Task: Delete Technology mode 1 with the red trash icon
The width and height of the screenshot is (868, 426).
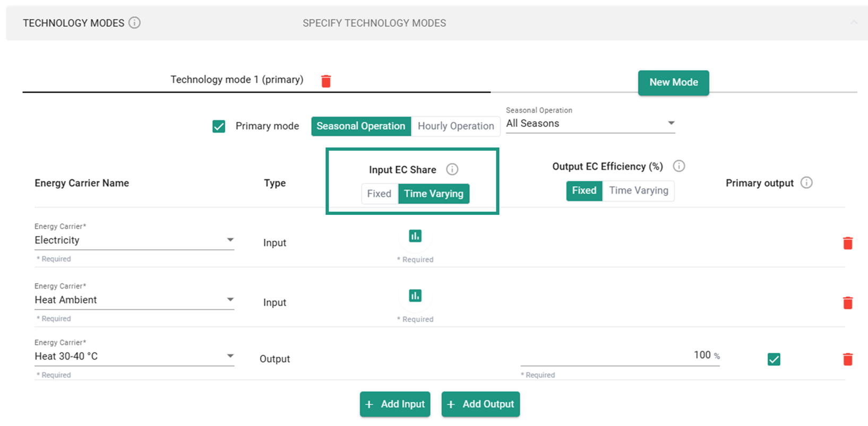Action: point(326,81)
